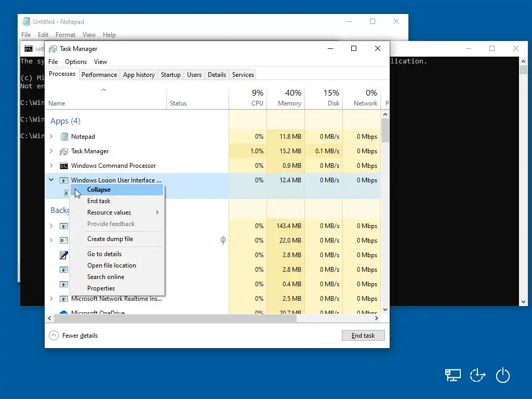Click the Notepad app icon in process list
The image size is (532, 399).
64,137
